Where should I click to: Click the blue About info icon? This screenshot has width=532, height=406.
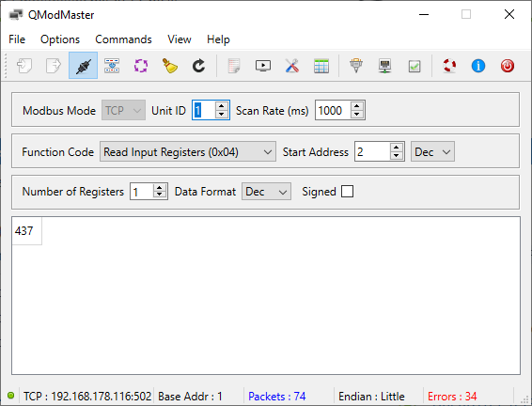click(478, 66)
